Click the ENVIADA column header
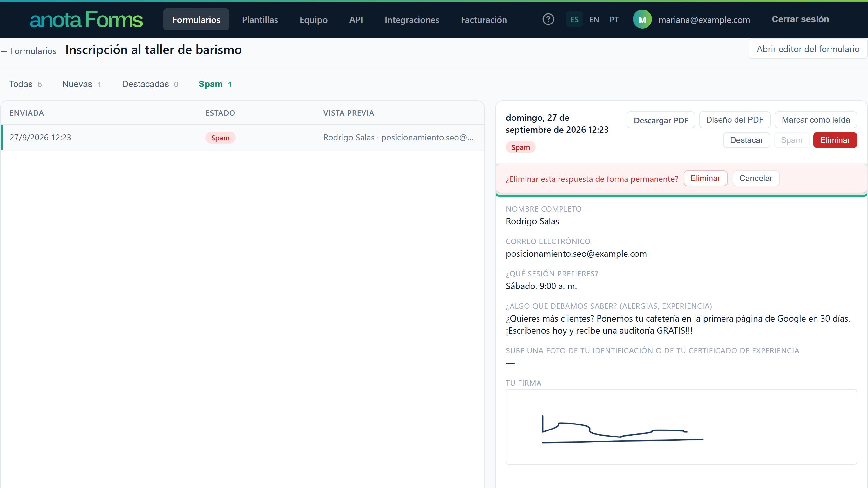Screen dimensions: 868x488 point(27,113)
